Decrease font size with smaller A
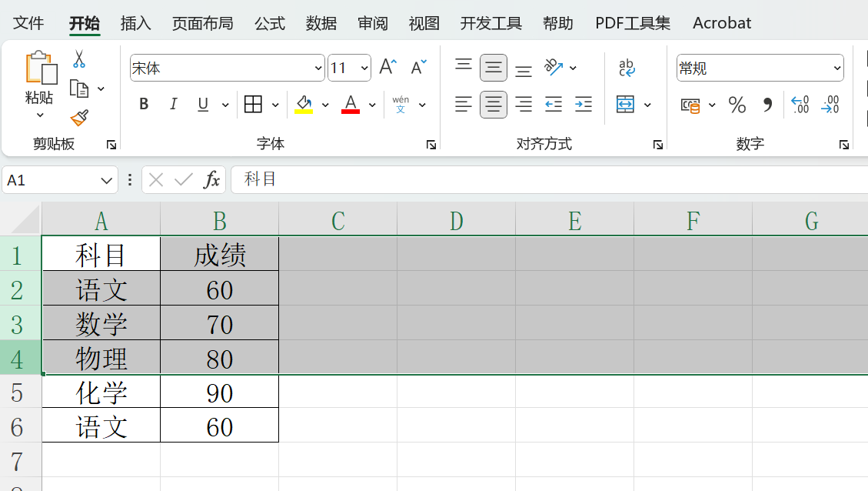This screenshot has height=491, width=868. click(418, 67)
